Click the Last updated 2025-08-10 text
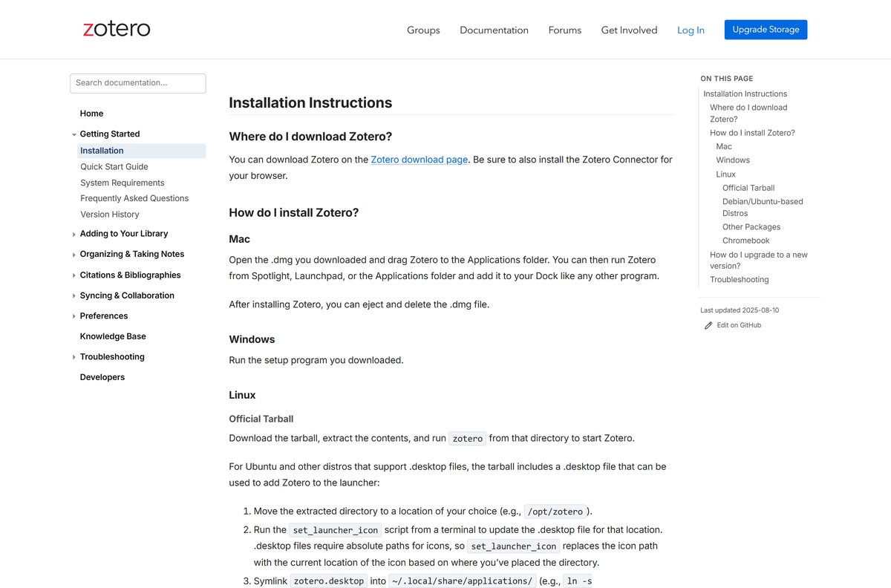 coord(740,310)
